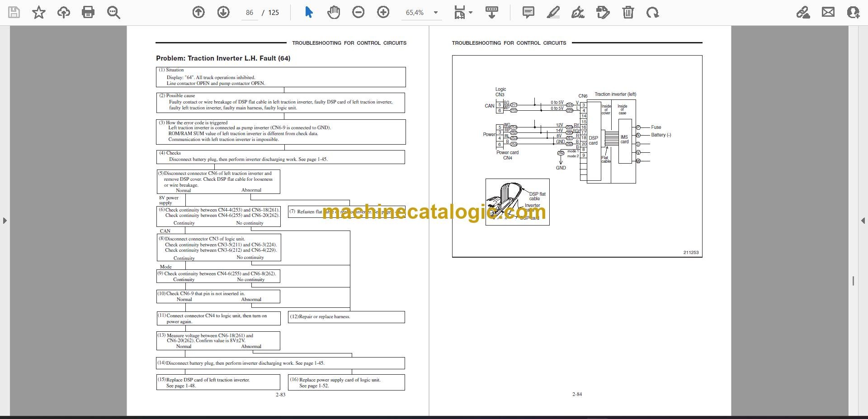Click the stamp/tag tool icon
The height and width of the screenshot is (419, 868).
click(x=603, y=12)
